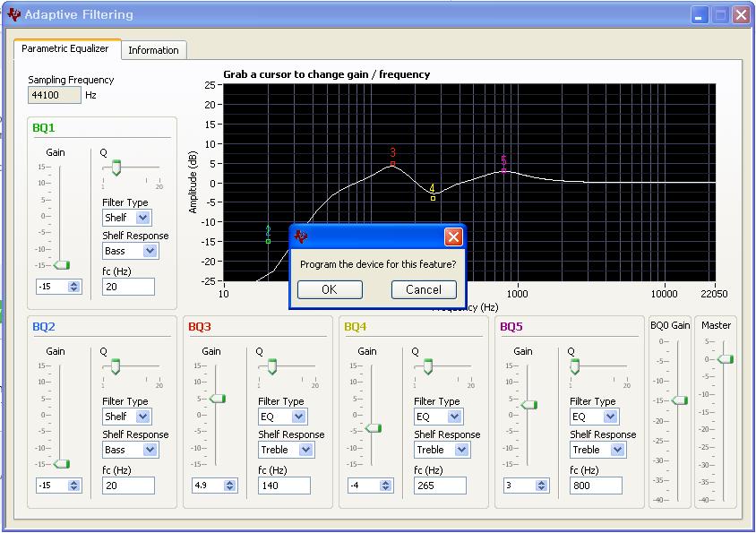Click the BQ4 fc (Hz) field
756x533 pixels.
click(x=440, y=486)
